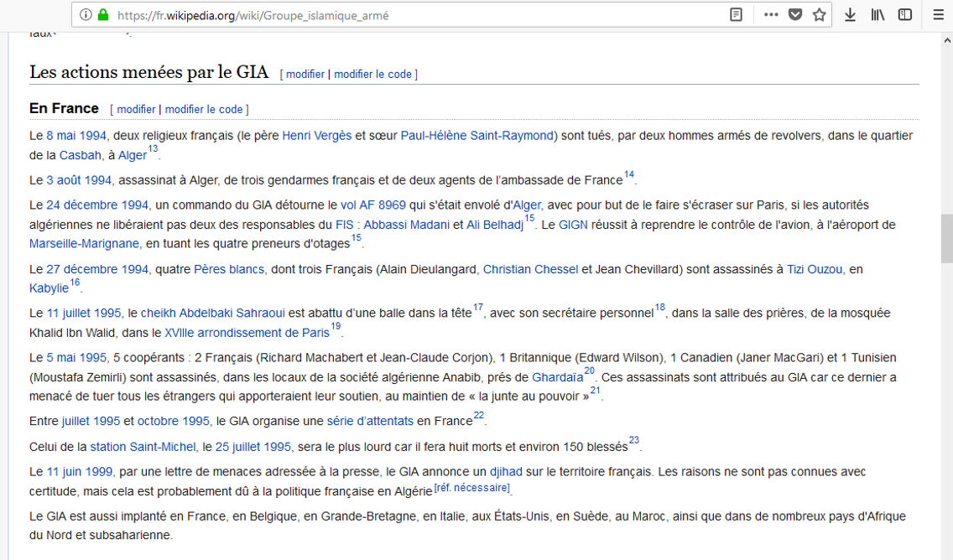The width and height of the screenshot is (953, 560).
Task: Open the '25 juillet 1995' link
Action: (x=253, y=447)
